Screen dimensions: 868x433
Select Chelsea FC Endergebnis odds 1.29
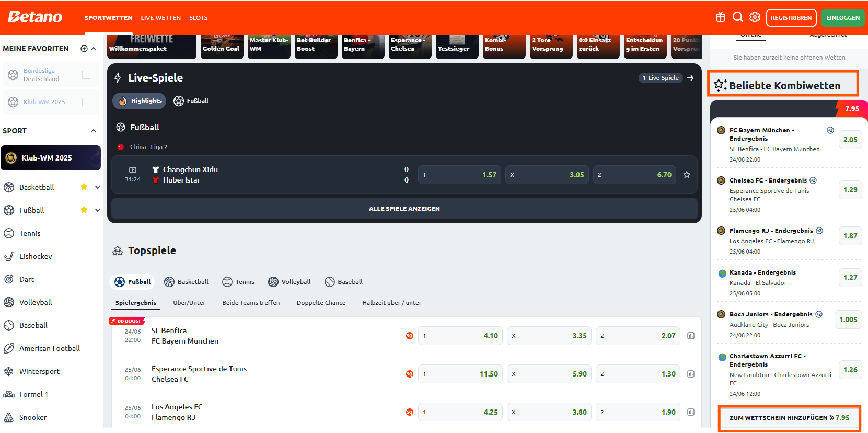pos(850,190)
